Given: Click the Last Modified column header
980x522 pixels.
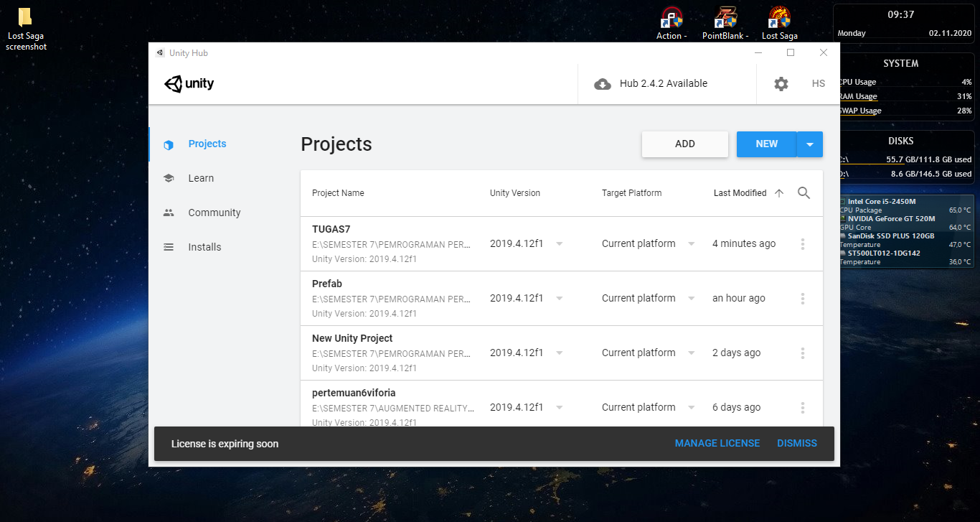Looking at the screenshot, I should [740, 193].
